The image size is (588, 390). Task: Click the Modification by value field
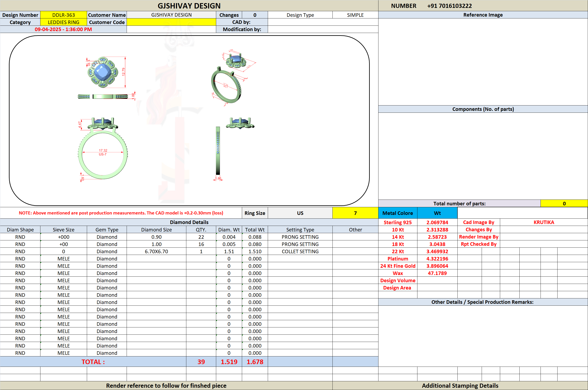pos(323,29)
